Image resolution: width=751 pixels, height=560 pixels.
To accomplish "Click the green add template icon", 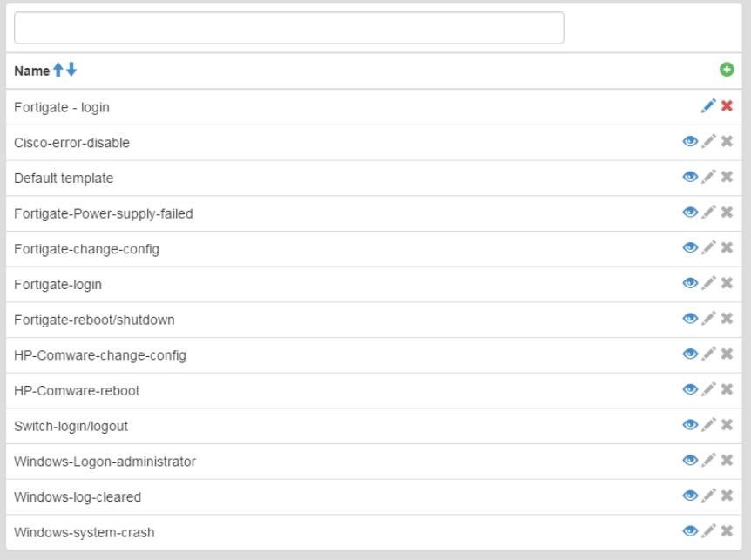I will tap(726, 71).
